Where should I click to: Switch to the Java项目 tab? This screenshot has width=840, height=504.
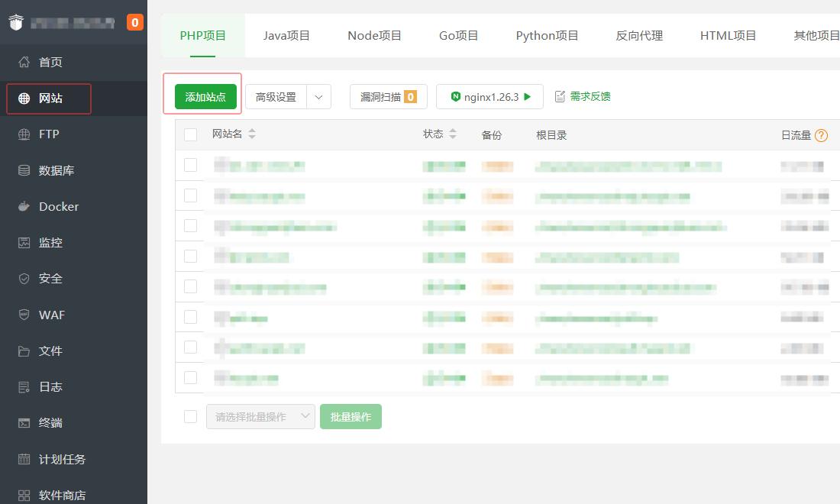286,35
